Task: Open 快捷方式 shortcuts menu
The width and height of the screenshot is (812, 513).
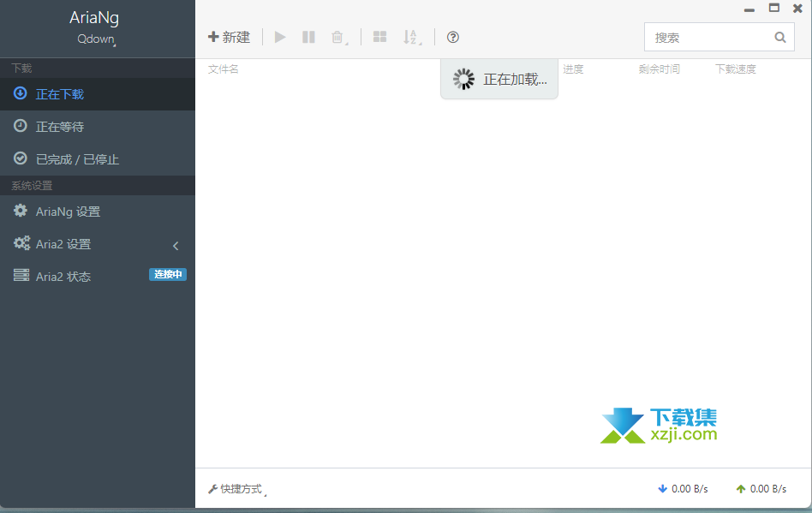Action: click(237, 489)
